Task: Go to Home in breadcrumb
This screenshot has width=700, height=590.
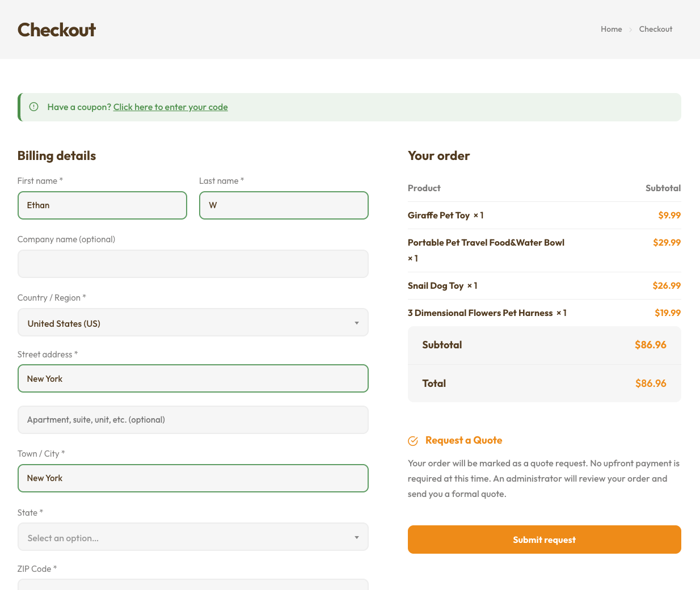Action: [611, 29]
